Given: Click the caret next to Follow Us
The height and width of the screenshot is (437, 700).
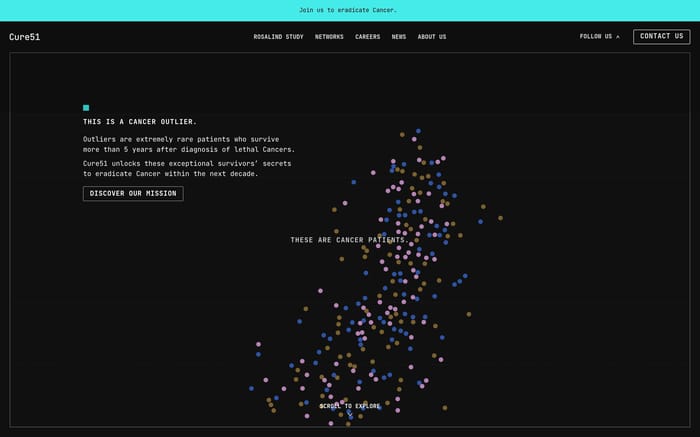Looking at the screenshot, I should [618, 37].
